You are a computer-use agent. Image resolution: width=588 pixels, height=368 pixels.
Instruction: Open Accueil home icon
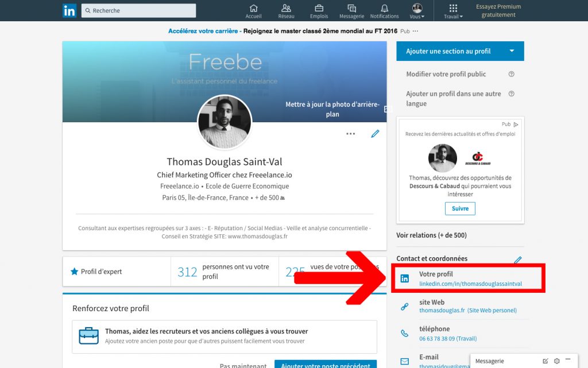[253, 11]
